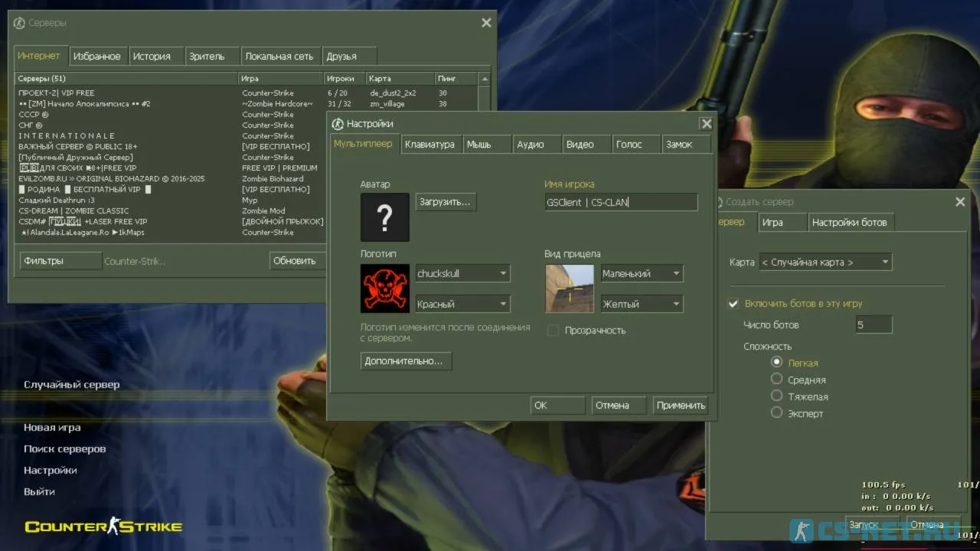980x551 pixels.
Task: Open Настройки ботов tab
Action: pos(851,222)
